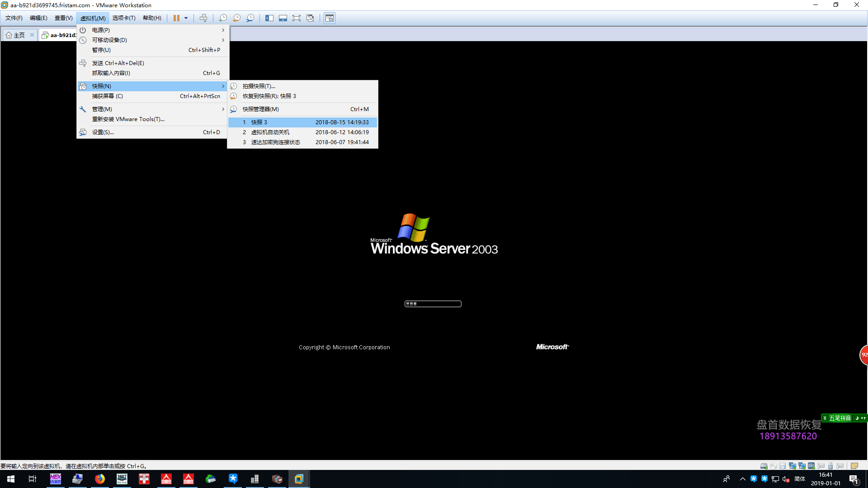Click send Ctrl+Alt+Del toolbar icon
This screenshot has height=488, width=868.
click(x=203, y=18)
